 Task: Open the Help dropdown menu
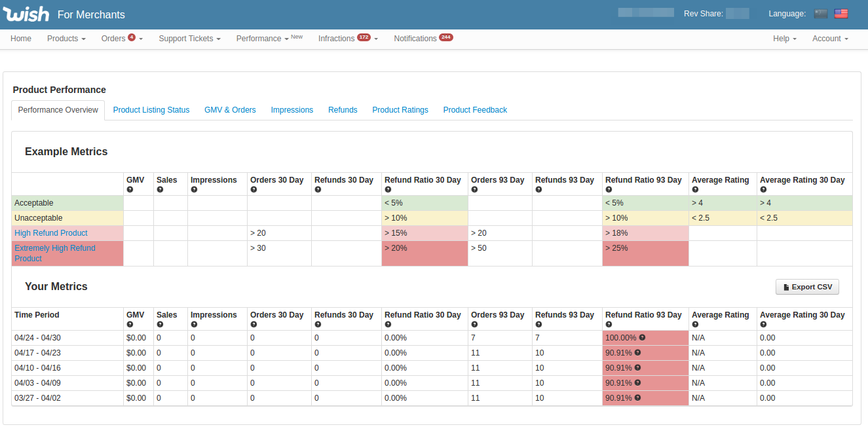[784, 39]
